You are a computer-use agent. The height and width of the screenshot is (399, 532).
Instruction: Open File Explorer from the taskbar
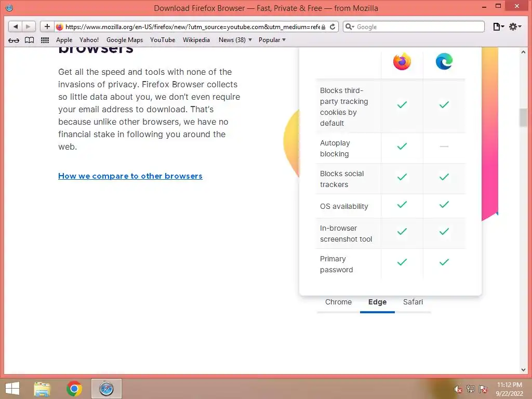click(42, 389)
